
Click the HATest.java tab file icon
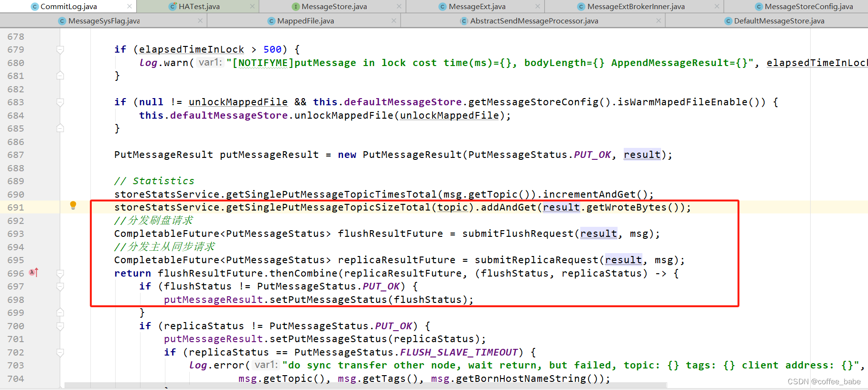(x=173, y=7)
